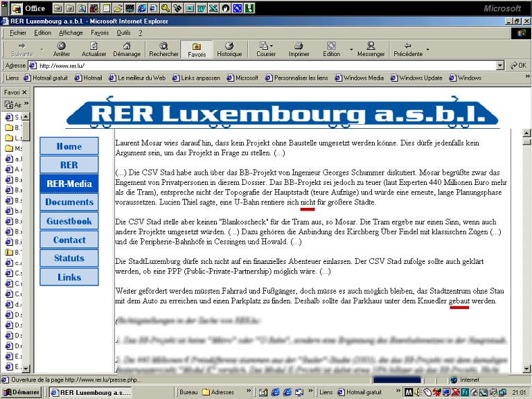Close the Favoris side pane
Image resolution: width=532 pixels, height=399 pixels.
(x=24, y=92)
